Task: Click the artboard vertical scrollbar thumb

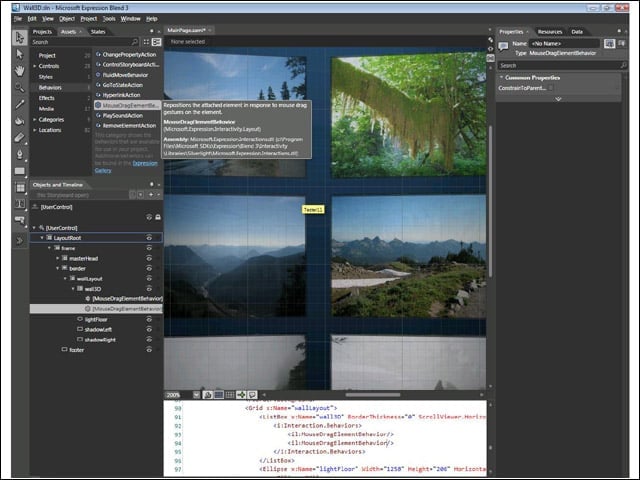Action: click(490, 201)
